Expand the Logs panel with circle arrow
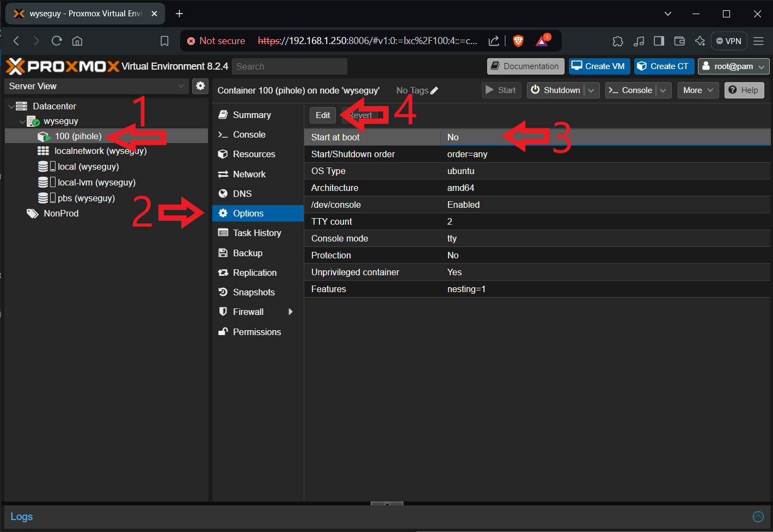773x532 pixels. pos(758,517)
